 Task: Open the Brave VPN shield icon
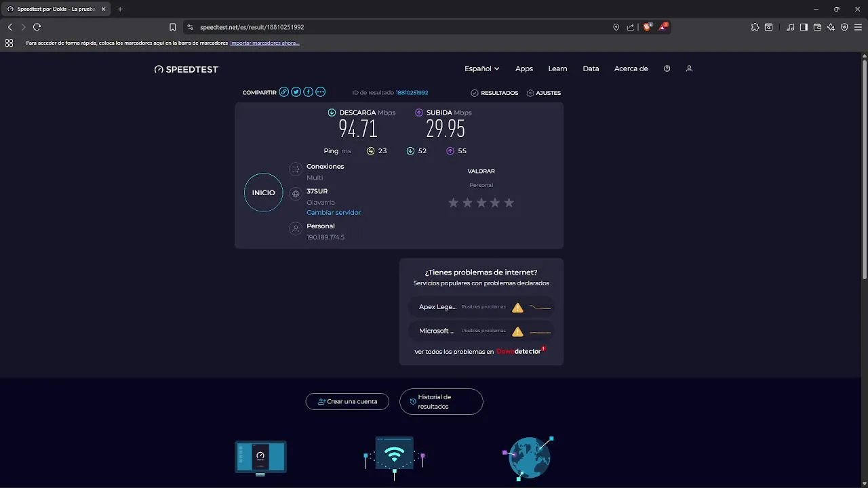pyautogui.click(x=844, y=27)
